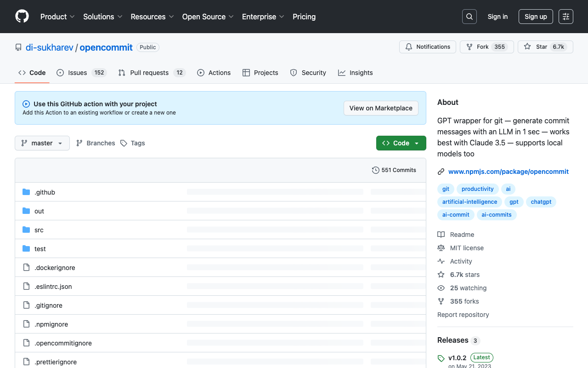Select the ai-commit topic tag
This screenshot has height=368, width=588.
[x=456, y=215]
